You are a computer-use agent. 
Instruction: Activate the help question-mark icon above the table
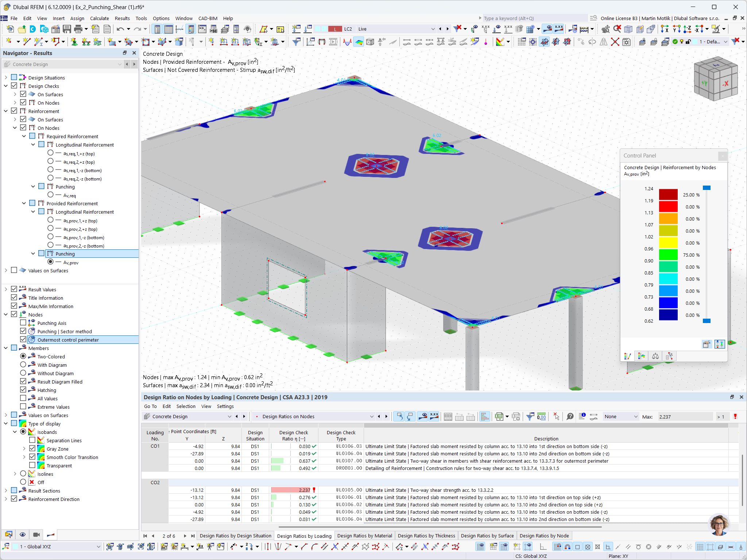(570, 416)
